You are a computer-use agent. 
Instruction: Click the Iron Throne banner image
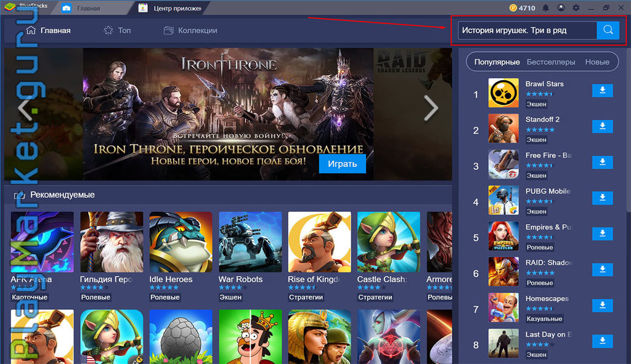tap(228, 114)
